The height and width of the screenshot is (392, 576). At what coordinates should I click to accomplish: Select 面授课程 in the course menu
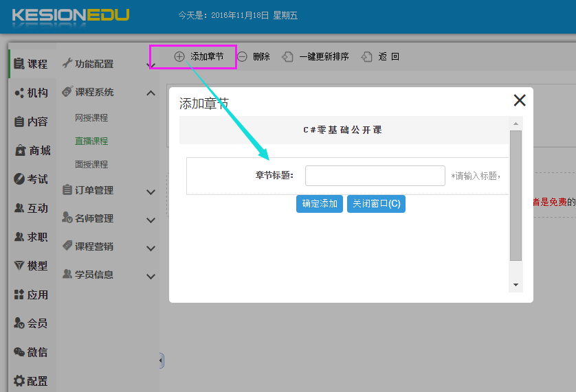pos(91,165)
